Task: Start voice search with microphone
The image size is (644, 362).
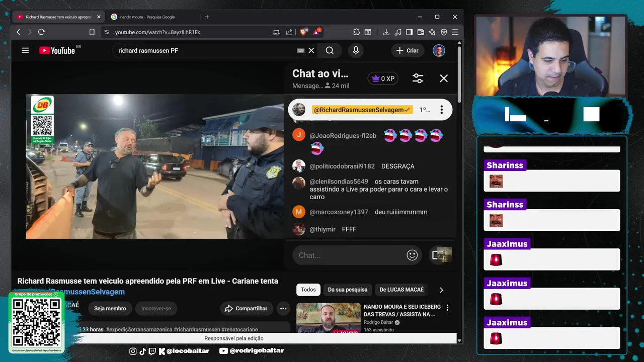Action: click(356, 50)
